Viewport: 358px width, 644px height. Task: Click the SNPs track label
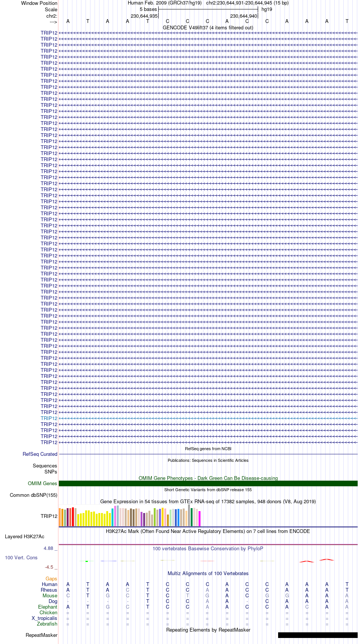coord(50,472)
